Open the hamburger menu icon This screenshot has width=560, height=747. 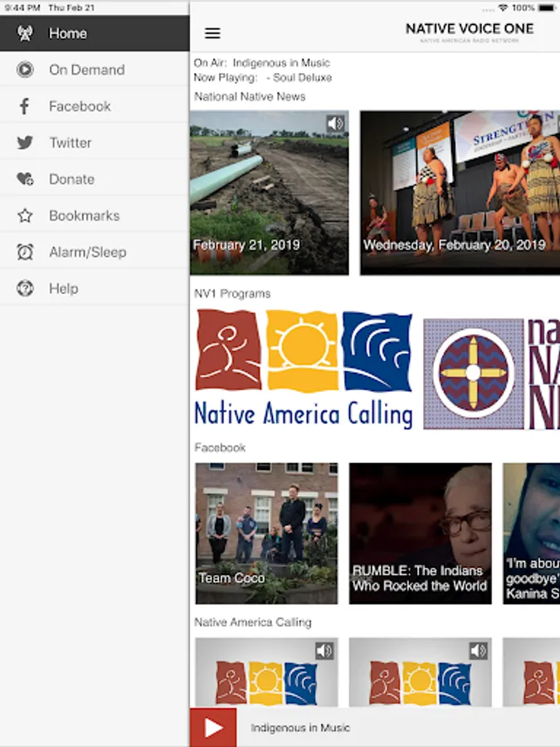[212, 33]
